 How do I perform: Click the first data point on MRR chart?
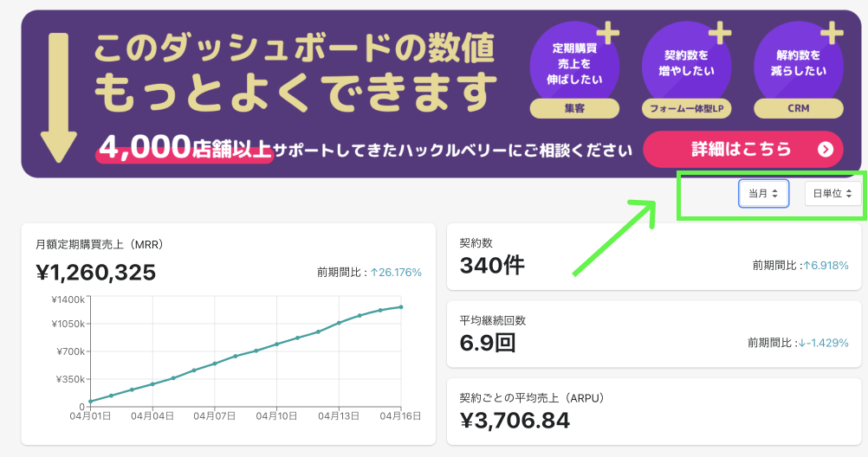coord(90,402)
